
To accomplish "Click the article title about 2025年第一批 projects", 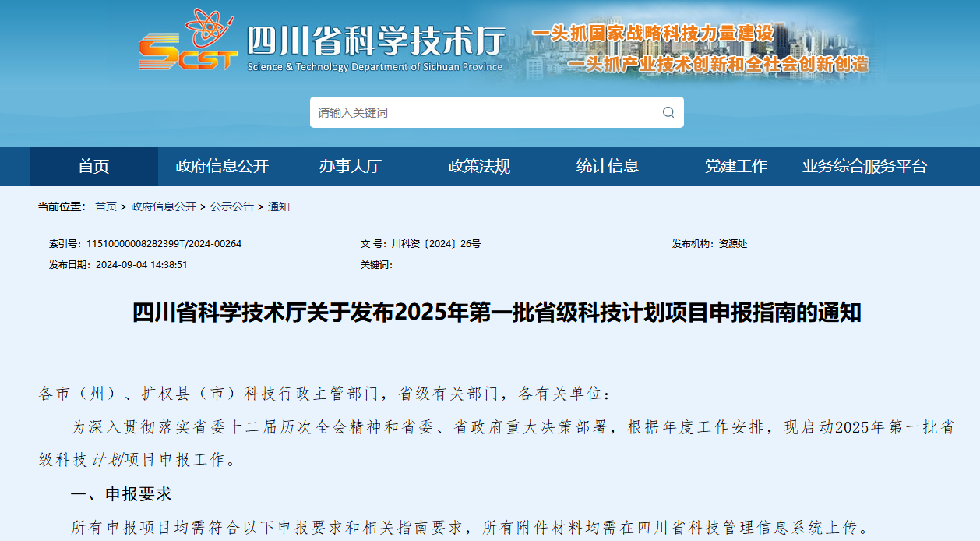I will (496, 313).
